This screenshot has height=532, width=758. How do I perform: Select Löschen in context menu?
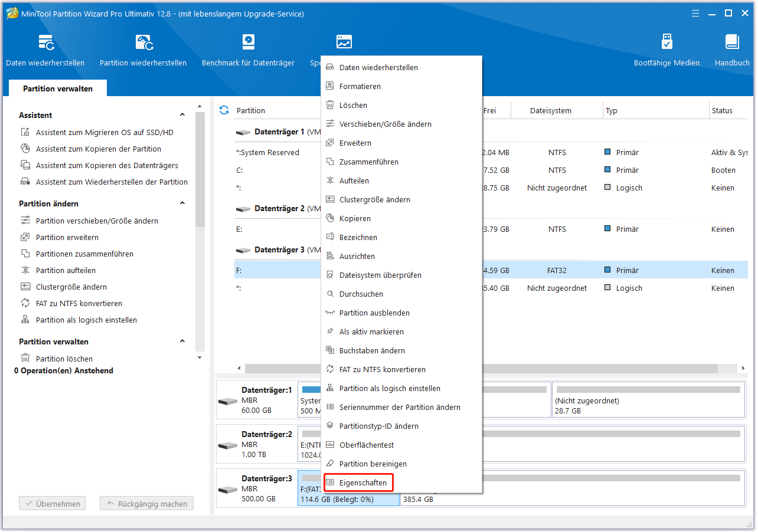[401, 106]
